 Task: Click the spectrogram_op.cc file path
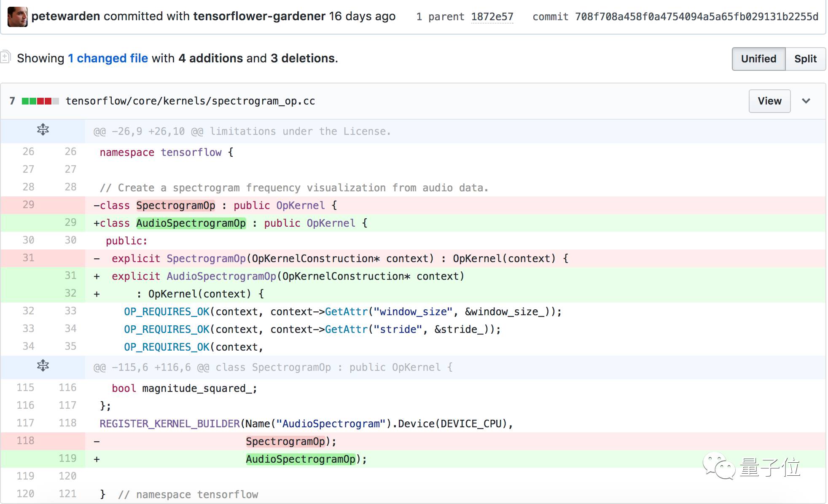(x=190, y=101)
